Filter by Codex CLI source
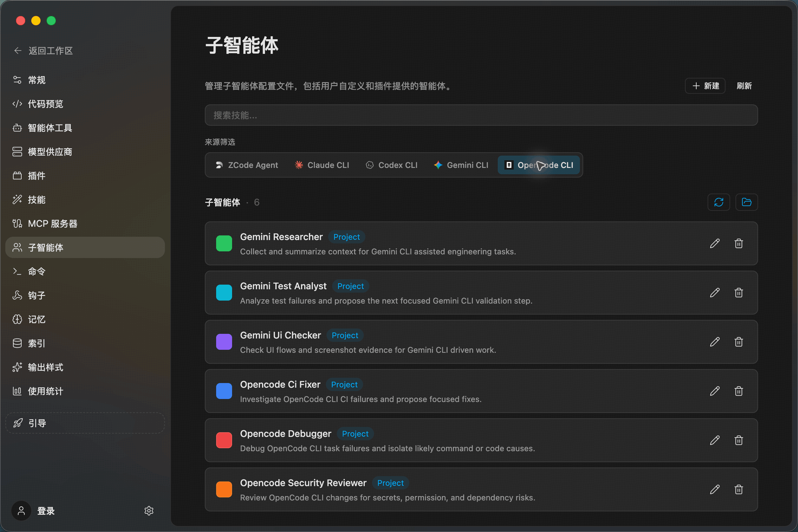 [x=392, y=165]
